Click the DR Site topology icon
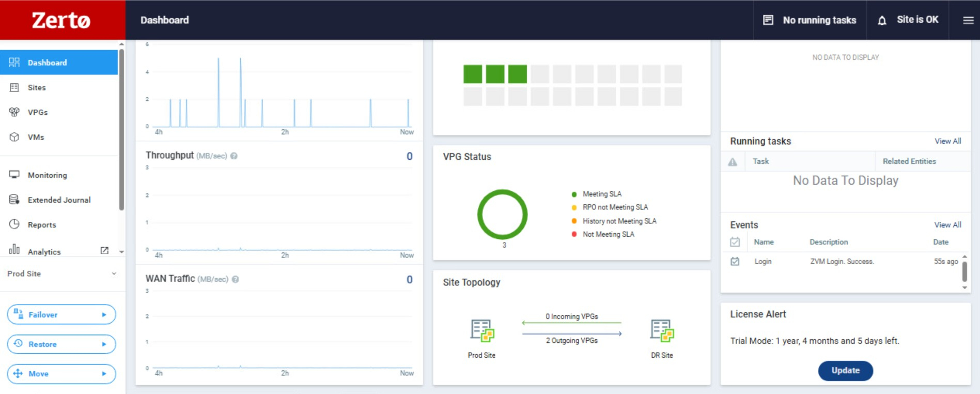The width and height of the screenshot is (980, 394). [x=662, y=331]
